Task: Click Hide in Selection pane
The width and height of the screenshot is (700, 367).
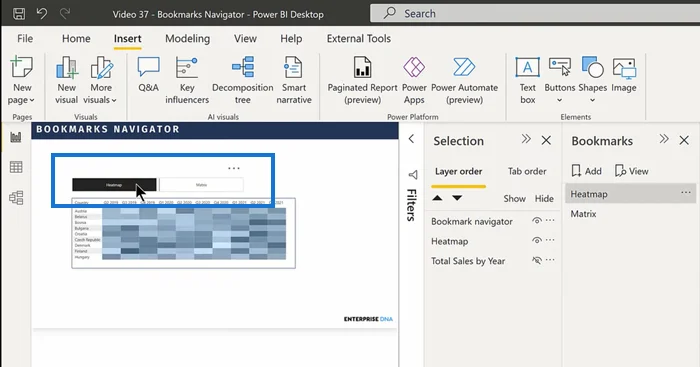Action: pos(544,199)
